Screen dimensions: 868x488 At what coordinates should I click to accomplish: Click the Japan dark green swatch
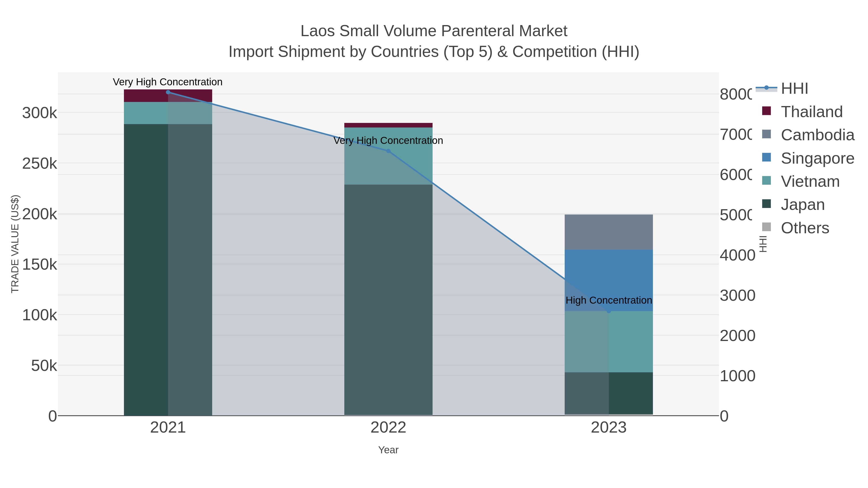point(766,204)
